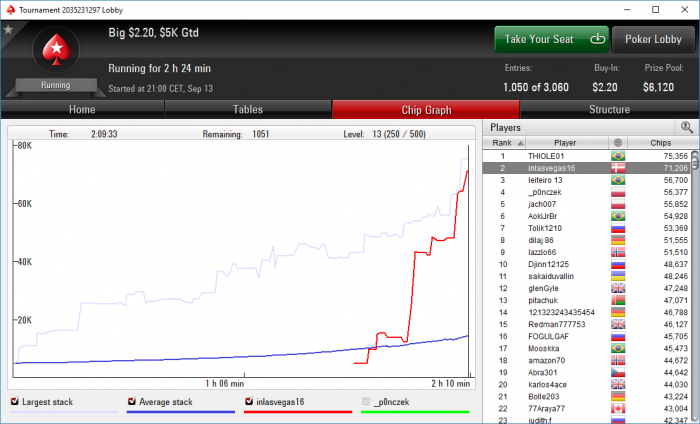Toggle the Average stack checkbox
Image resolution: width=700 pixels, height=424 pixels.
click(x=132, y=401)
